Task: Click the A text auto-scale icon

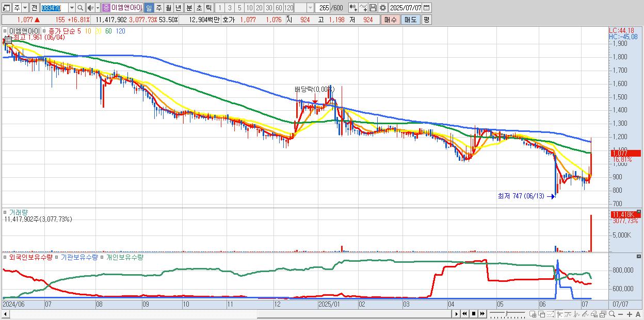Action: click(x=638, y=314)
